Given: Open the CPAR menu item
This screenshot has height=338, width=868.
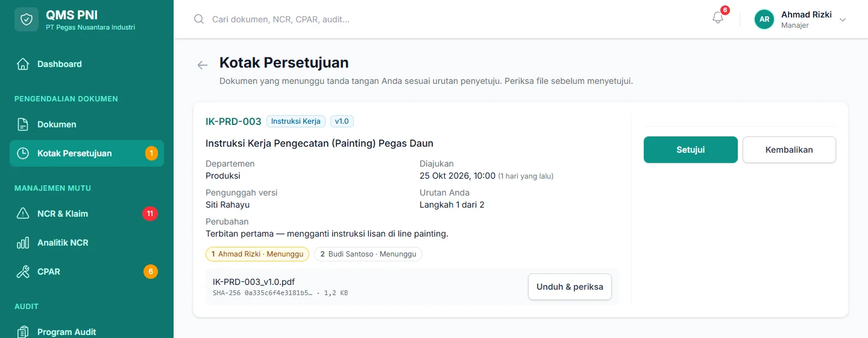Looking at the screenshot, I should click(87, 272).
